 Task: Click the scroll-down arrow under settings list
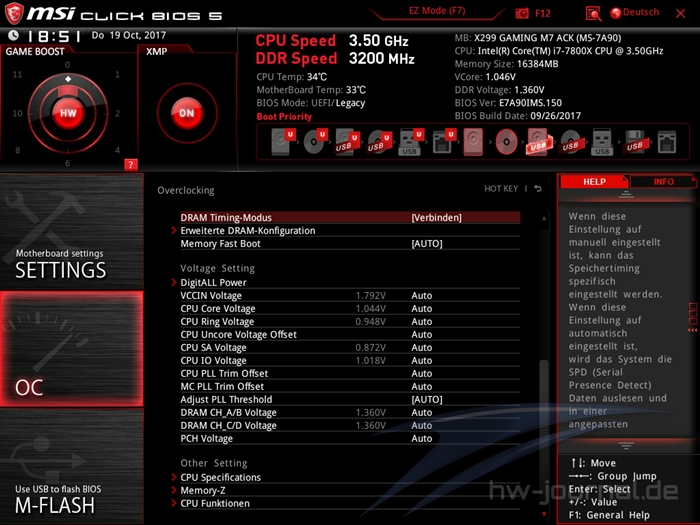[544, 514]
